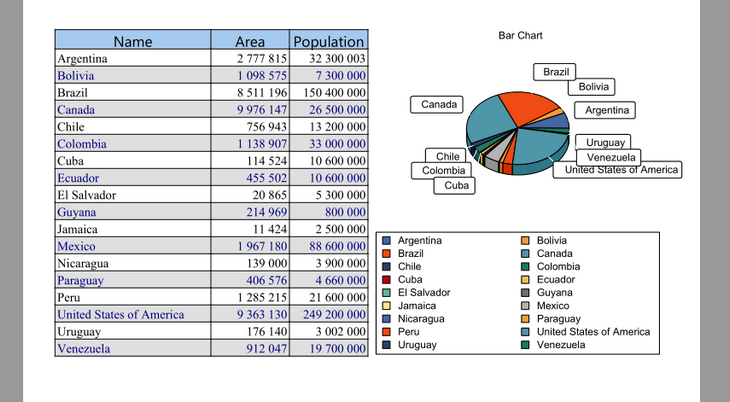
Task: Click the Guyana legend entry text
Action: coord(554,293)
